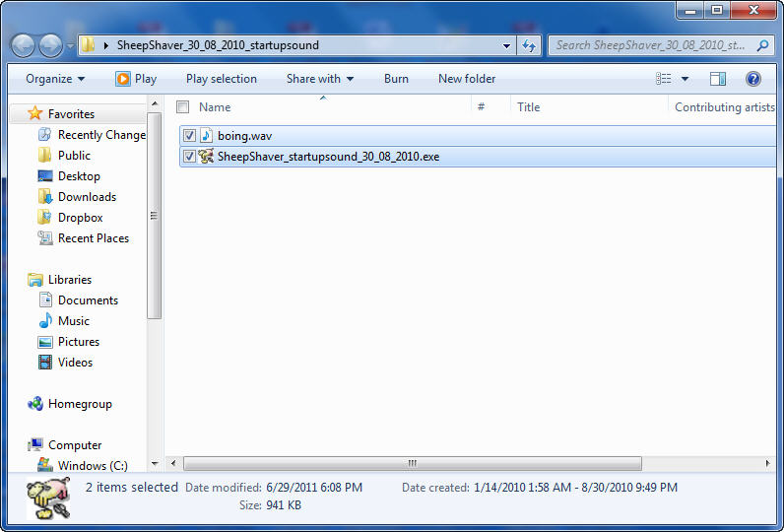Viewport: 784px width, 532px height.
Task: Open Recent Places
Action: pos(94,238)
